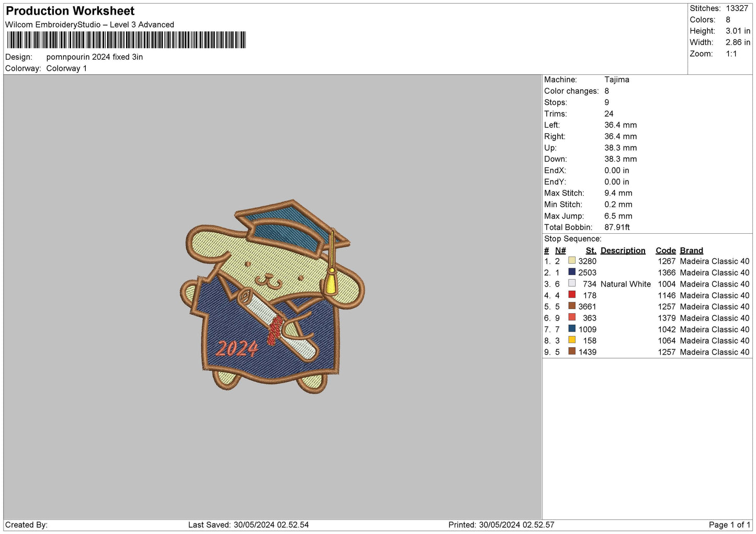Click the red swatch for code 1146
The height and width of the screenshot is (534, 756).
[572, 294]
